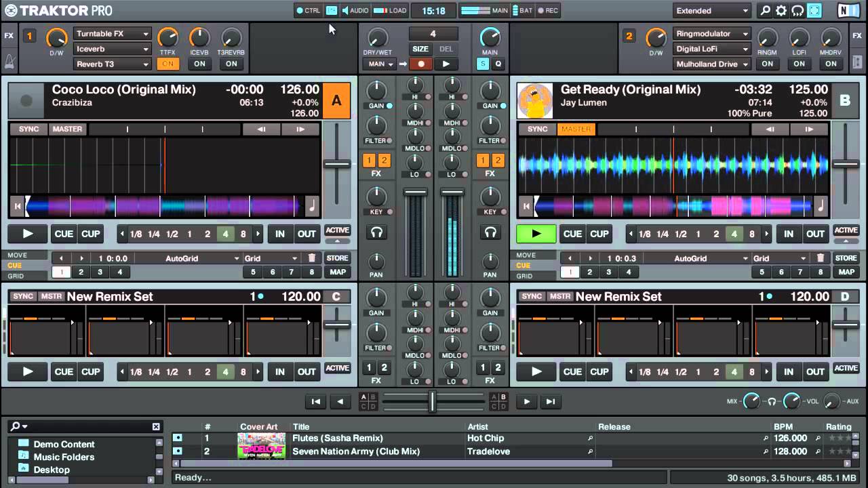Turn off TTFX effect ON button
Screen dimensions: 868x488
167,64
